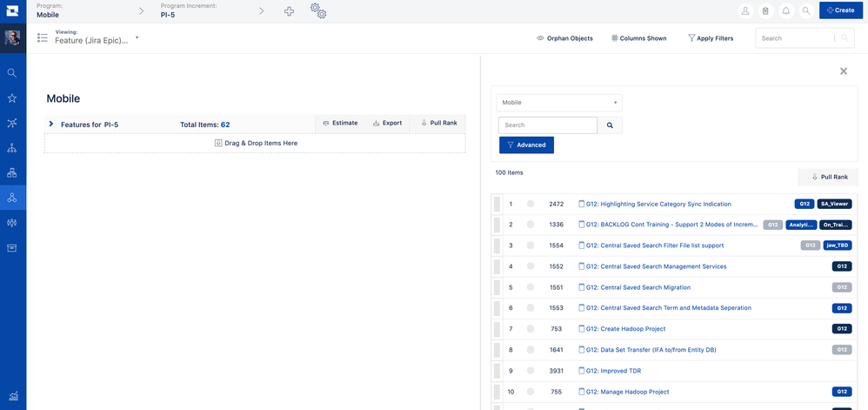This screenshot has height=410, width=868.
Task: Open the org-chart boxes icon in sidebar
Action: [x=11, y=173]
